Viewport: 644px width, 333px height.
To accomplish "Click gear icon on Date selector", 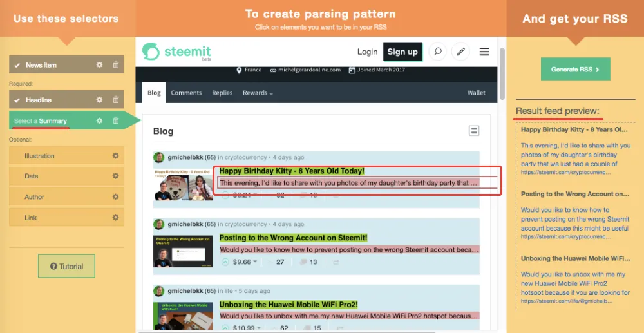I will point(116,176).
